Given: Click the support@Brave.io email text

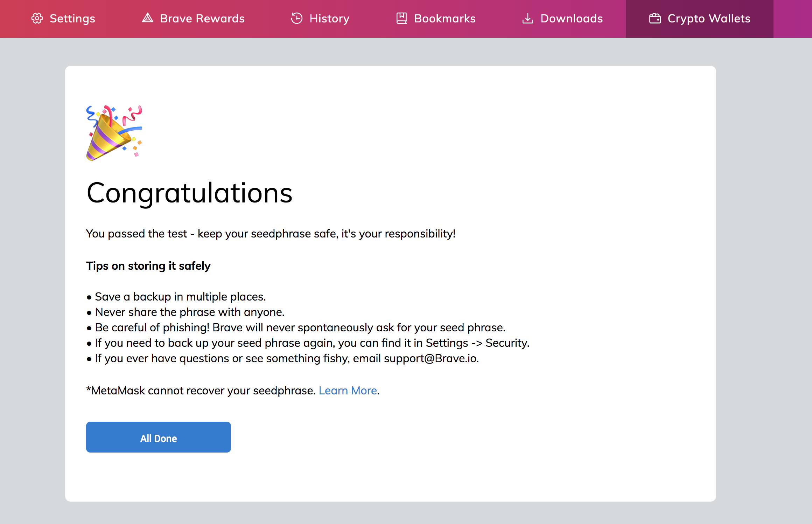Looking at the screenshot, I should click(x=430, y=358).
